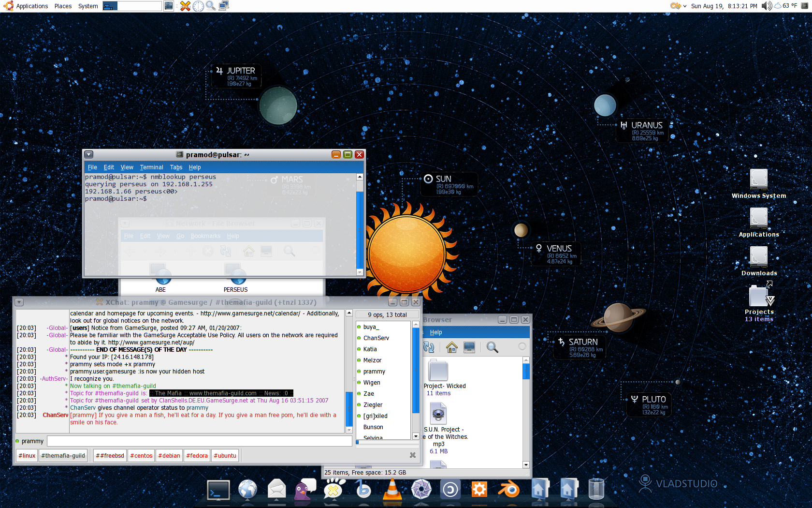Switch to the ##freebsd channel tab
812x508 pixels.
(110, 456)
